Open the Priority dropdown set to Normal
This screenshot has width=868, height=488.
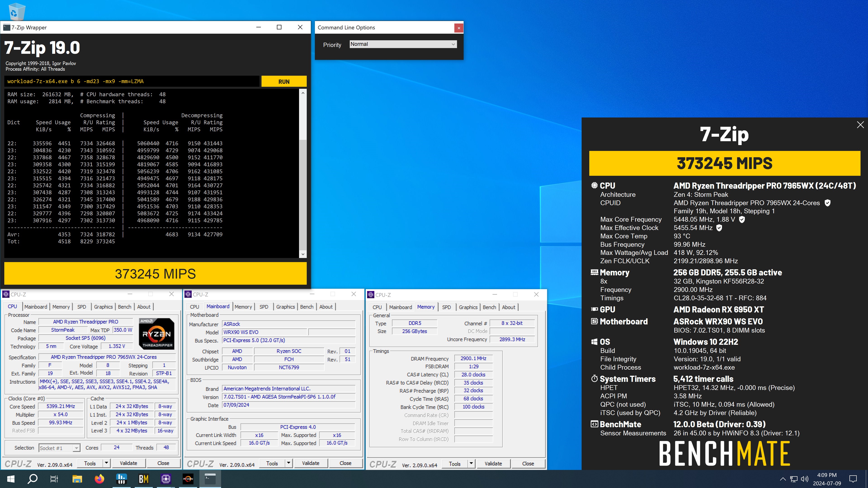tap(403, 44)
